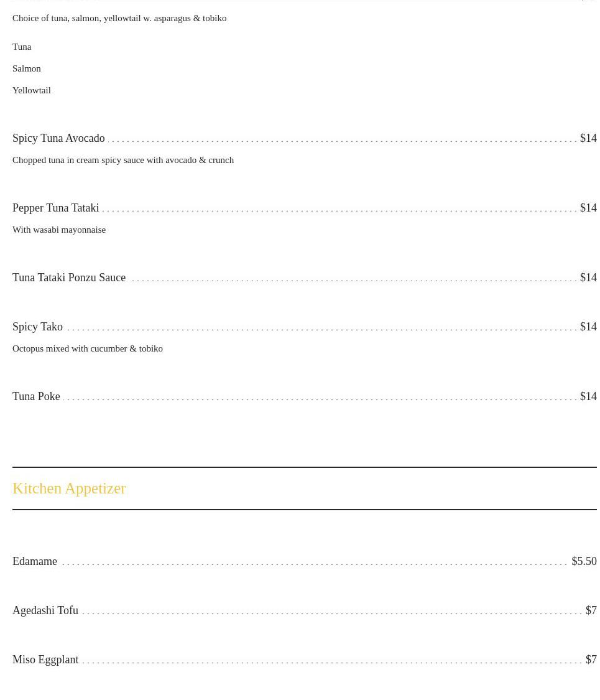Click the chopped tuna cream spicy description

click(x=123, y=160)
